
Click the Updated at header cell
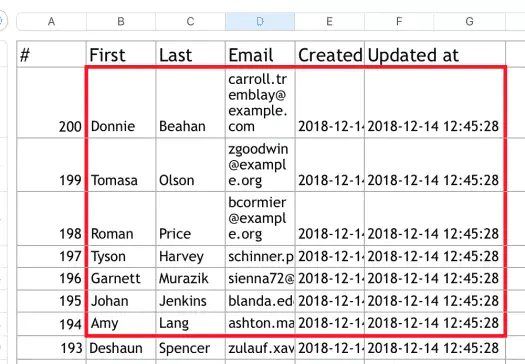point(435,55)
